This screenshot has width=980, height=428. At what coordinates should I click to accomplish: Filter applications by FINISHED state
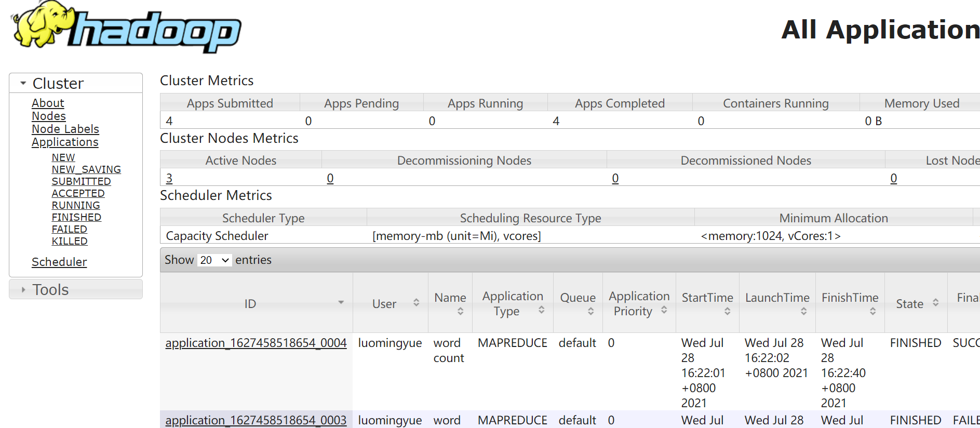pos(76,217)
